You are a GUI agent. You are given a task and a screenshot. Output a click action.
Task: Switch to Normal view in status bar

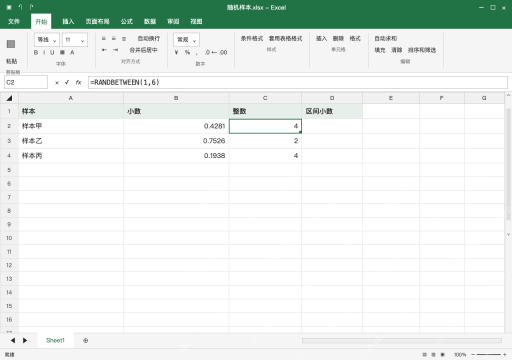(x=424, y=355)
